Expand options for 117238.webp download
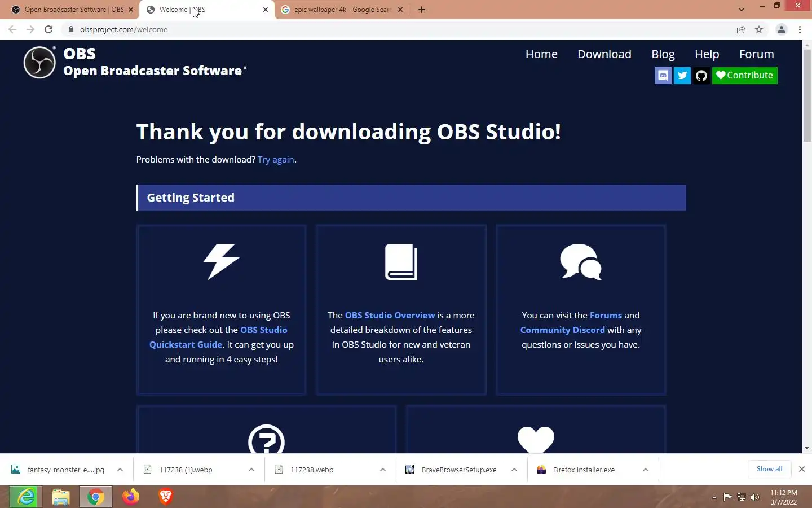 (383, 470)
